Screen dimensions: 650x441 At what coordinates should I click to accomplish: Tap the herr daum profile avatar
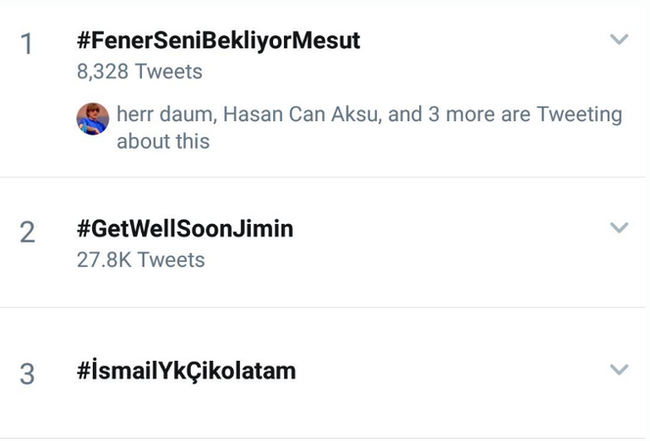tap(93, 119)
